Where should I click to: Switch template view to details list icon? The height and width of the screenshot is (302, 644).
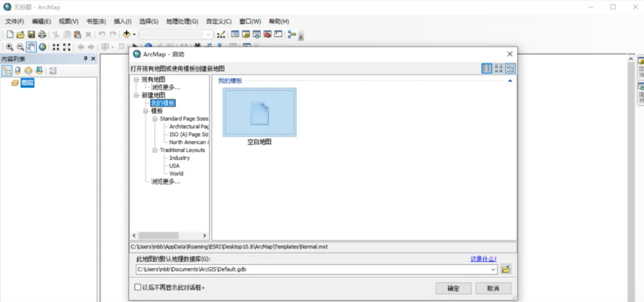click(487, 69)
